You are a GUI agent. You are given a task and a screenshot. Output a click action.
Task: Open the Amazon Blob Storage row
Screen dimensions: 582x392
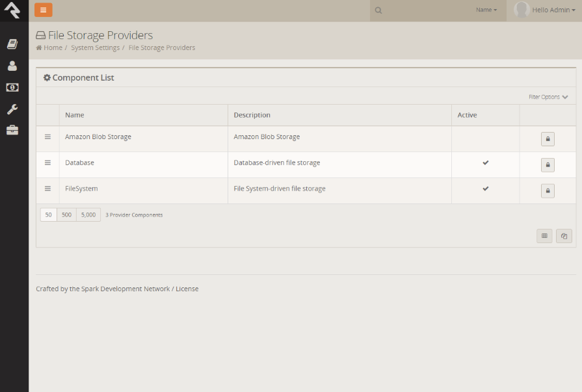click(x=98, y=137)
